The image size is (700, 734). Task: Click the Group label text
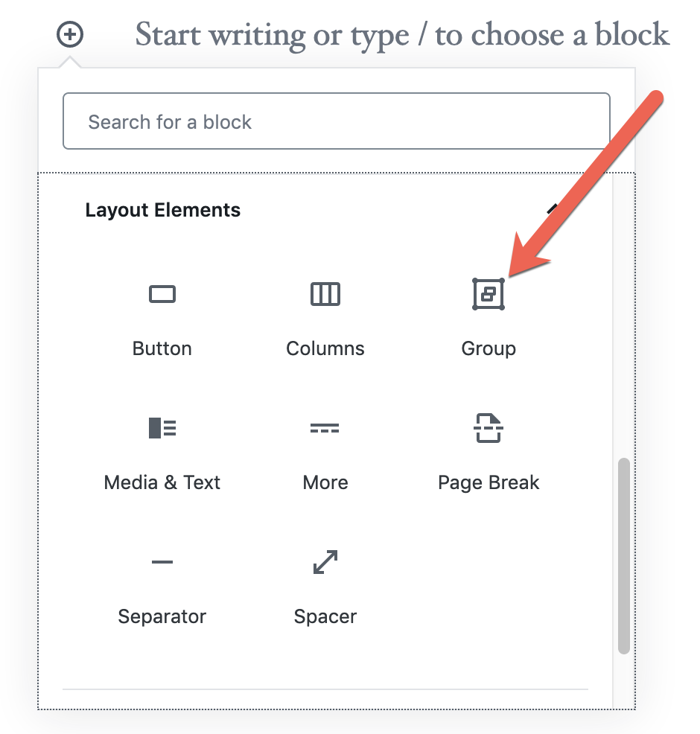pos(489,349)
